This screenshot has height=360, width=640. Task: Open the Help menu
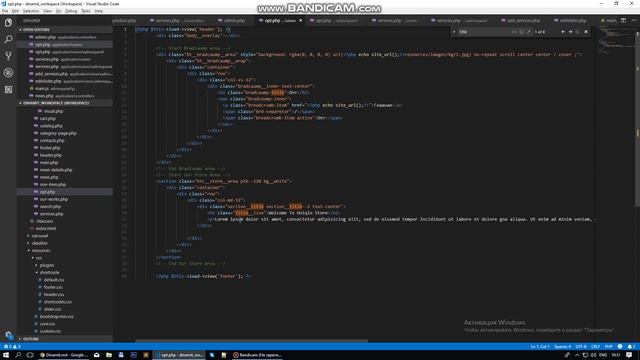click(x=99, y=11)
